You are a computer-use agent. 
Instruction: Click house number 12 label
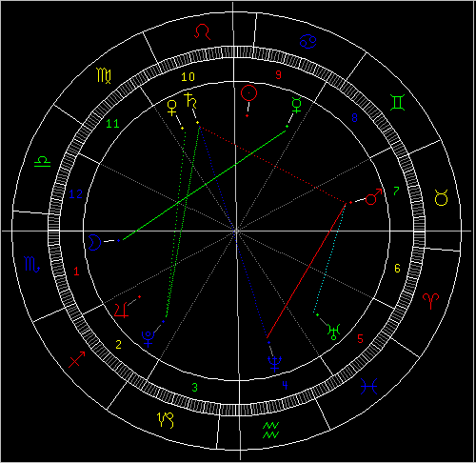click(x=75, y=194)
